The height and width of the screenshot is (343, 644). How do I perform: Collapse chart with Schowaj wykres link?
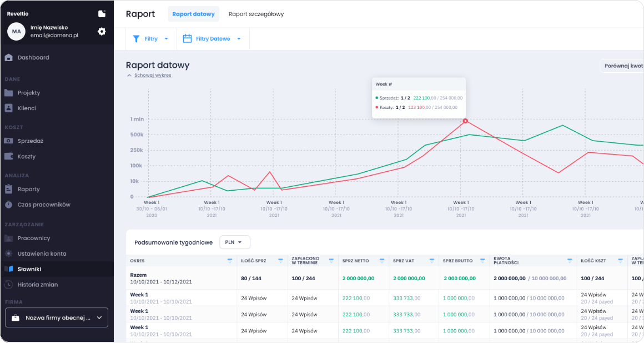pos(152,75)
